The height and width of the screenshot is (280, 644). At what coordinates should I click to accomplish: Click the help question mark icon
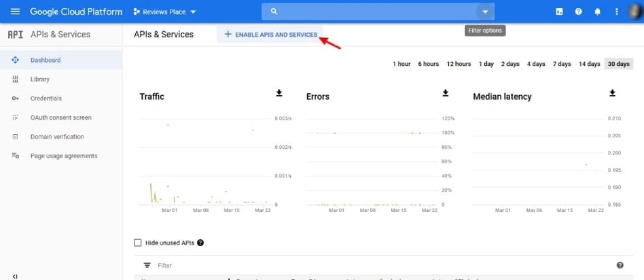point(579,12)
